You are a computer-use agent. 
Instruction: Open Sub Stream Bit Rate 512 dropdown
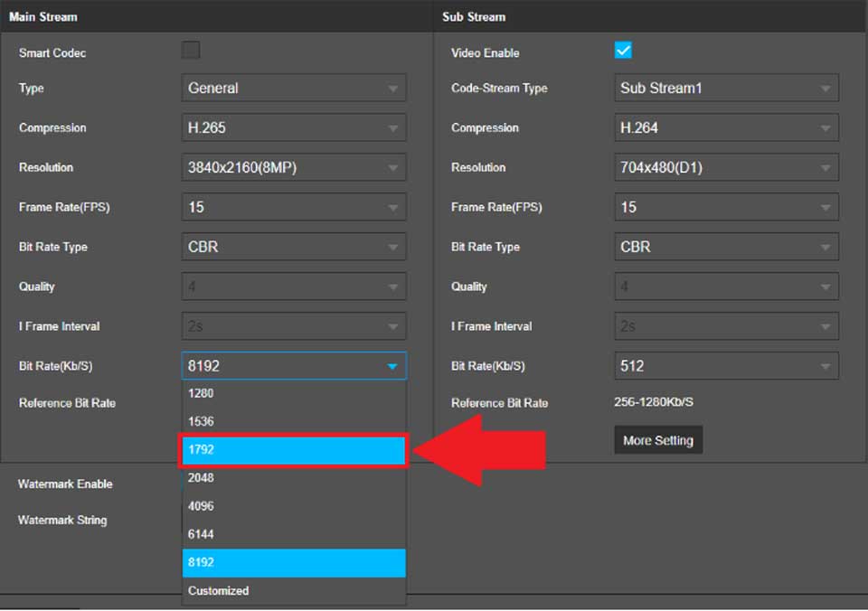pyautogui.click(x=726, y=366)
